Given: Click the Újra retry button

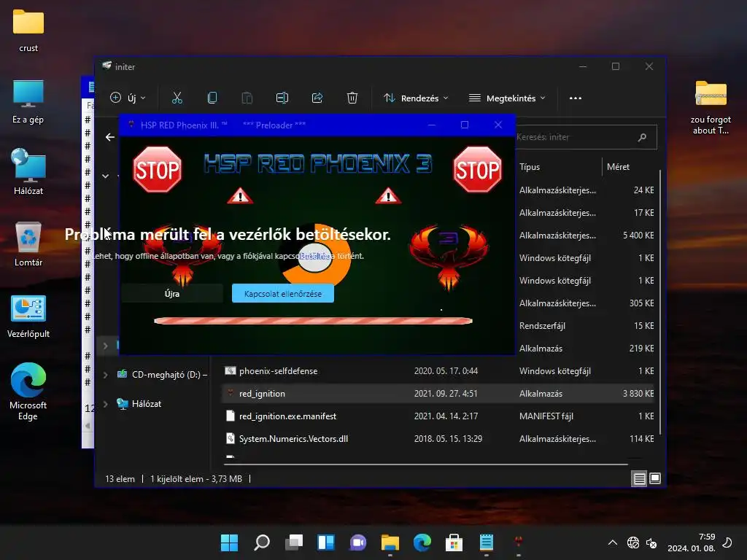Looking at the screenshot, I should (172, 294).
